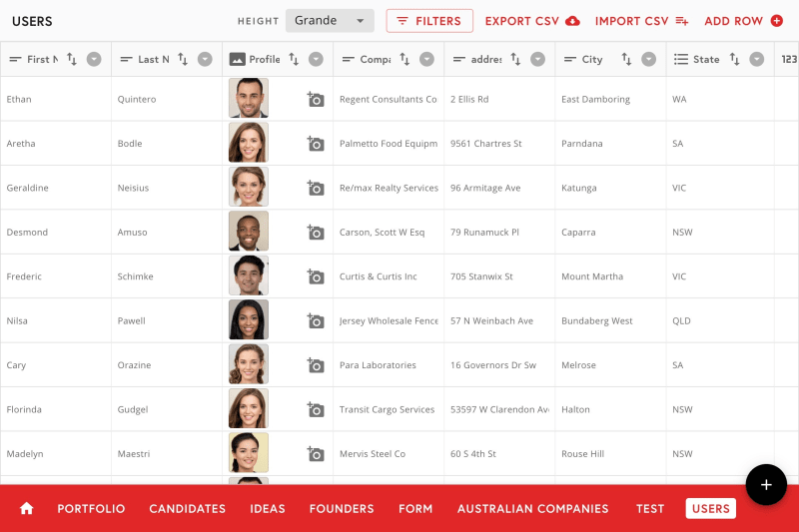Click the add-photo camera icon in Florinda's row
Image resolution: width=799 pixels, height=532 pixels.
pyautogui.click(x=316, y=409)
